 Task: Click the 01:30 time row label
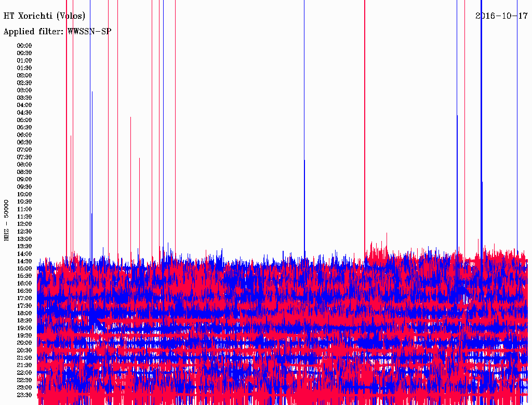click(x=24, y=68)
